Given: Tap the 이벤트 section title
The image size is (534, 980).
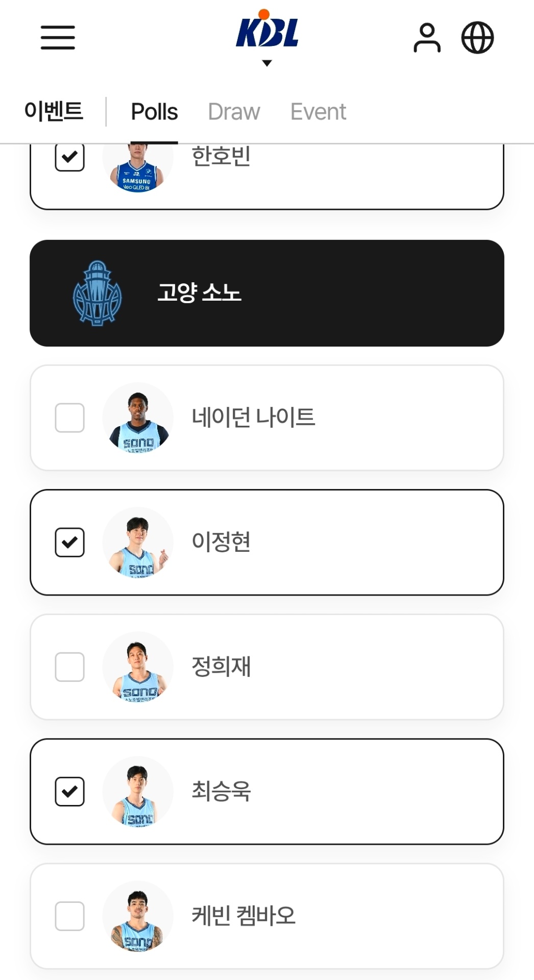Looking at the screenshot, I should 54,111.
